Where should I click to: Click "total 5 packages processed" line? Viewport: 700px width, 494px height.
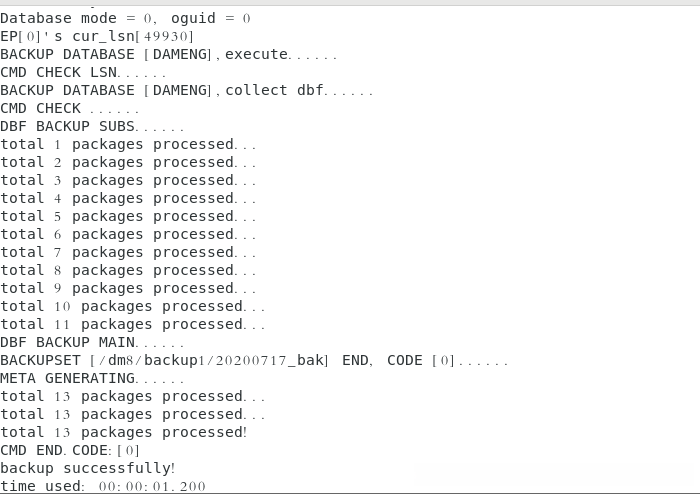128,216
